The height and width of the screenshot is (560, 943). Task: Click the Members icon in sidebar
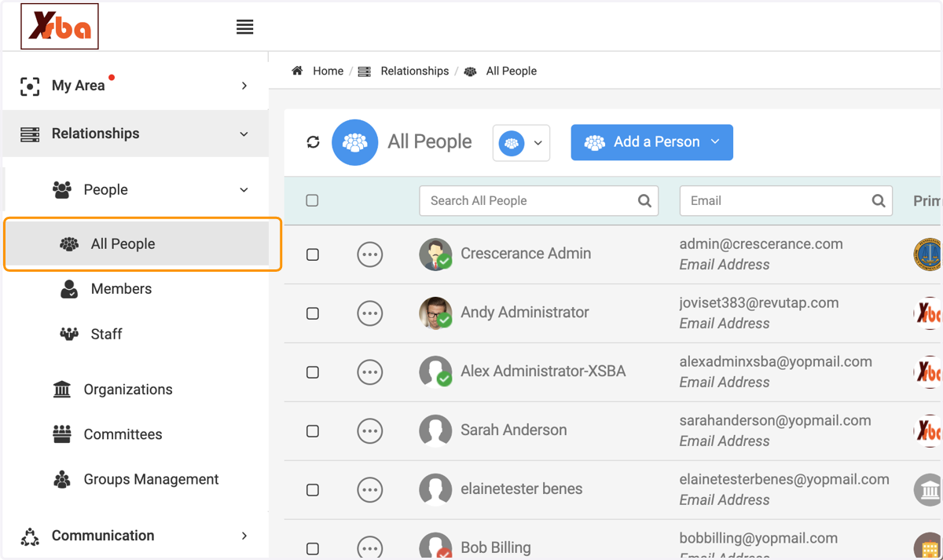(x=69, y=289)
